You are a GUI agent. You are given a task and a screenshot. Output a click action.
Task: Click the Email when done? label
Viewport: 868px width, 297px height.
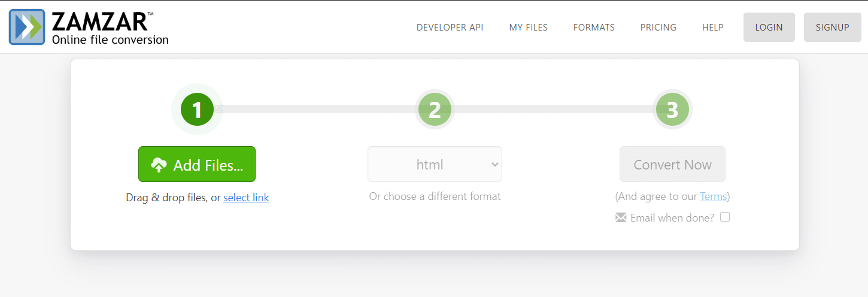[x=672, y=218]
